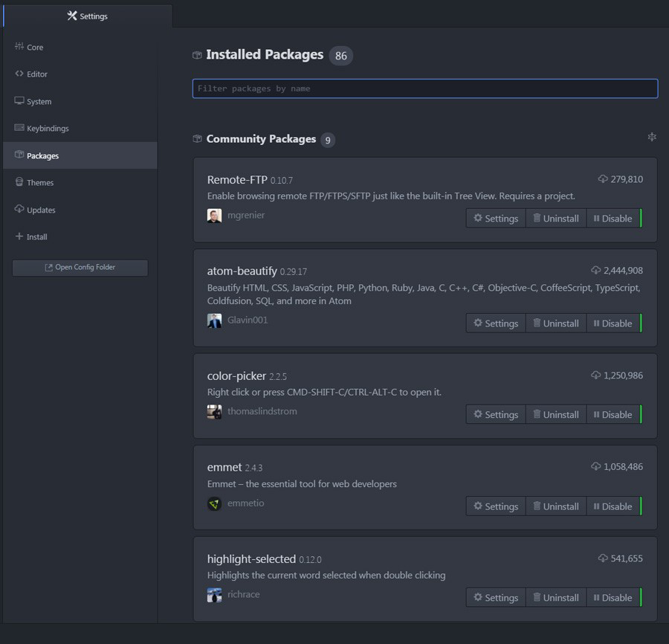
Task: Click the Installed Packages count badge 86
Action: tap(341, 56)
